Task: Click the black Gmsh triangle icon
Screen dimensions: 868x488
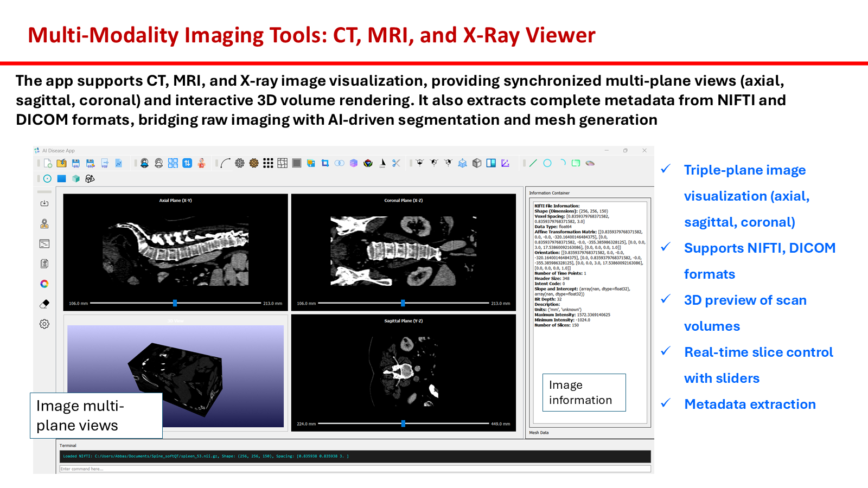Action: (x=382, y=163)
